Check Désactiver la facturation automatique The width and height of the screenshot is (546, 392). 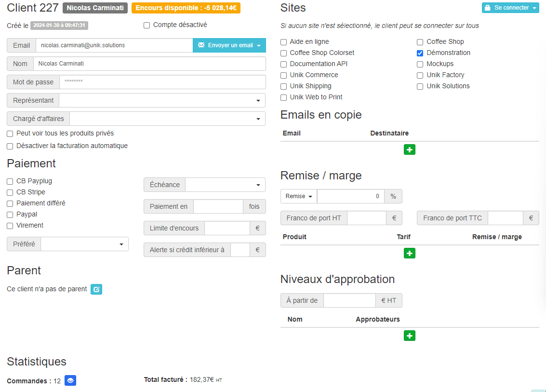coord(10,146)
